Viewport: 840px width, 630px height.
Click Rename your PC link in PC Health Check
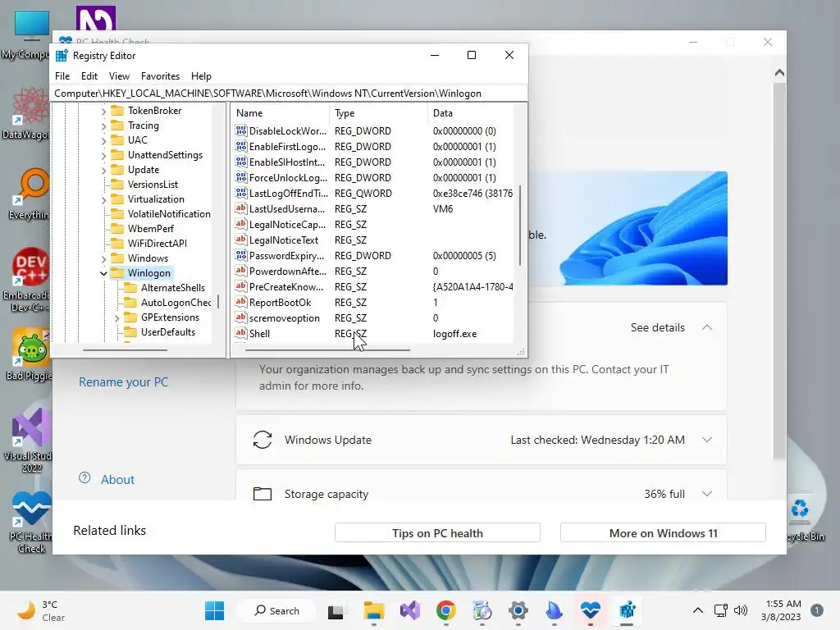[x=123, y=382]
